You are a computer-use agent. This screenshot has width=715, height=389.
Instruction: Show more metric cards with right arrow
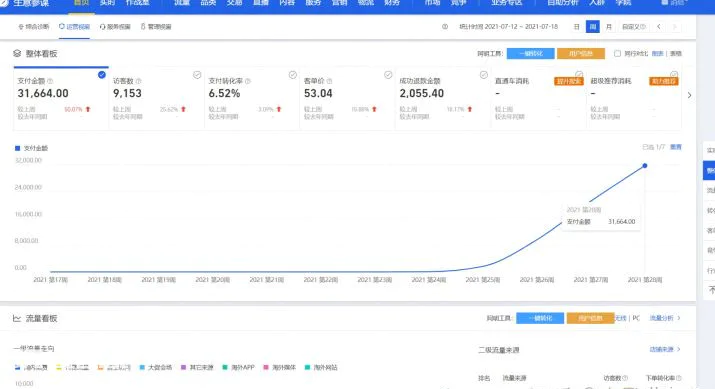pos(689,95)
